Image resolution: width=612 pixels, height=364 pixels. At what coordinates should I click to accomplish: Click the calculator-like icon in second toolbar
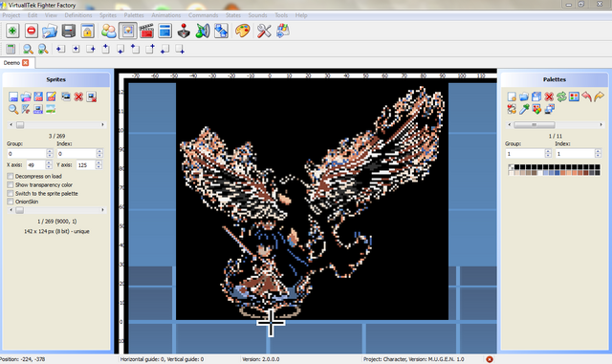11,49
